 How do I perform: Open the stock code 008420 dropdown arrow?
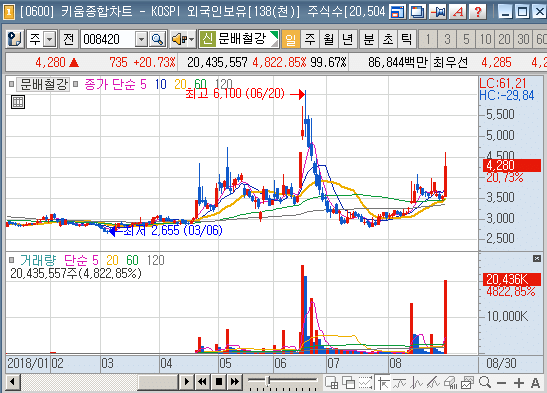point(141,39)
